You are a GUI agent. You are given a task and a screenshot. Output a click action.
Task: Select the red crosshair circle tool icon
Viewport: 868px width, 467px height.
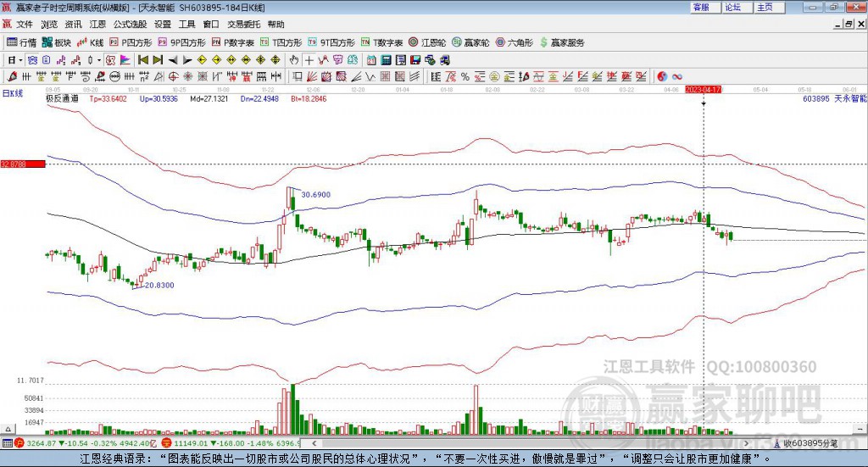tap(173, 76)
